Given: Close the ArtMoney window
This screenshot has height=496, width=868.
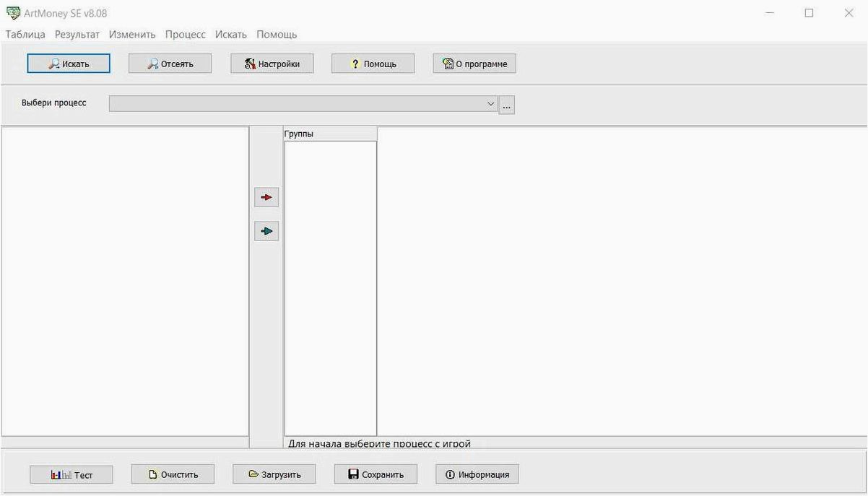Looking at the screenshot, I should coord(849,13).
